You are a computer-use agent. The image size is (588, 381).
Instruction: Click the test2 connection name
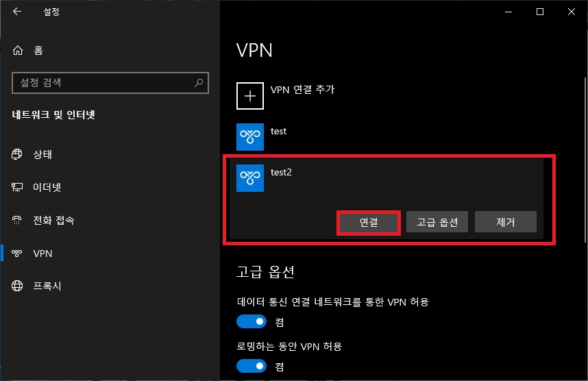[281, 172]
